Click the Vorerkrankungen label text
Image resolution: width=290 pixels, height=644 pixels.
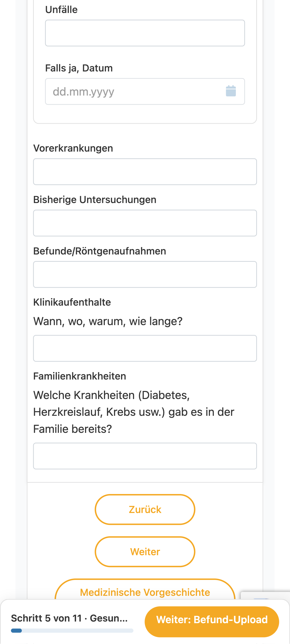(x=73, y=148)
